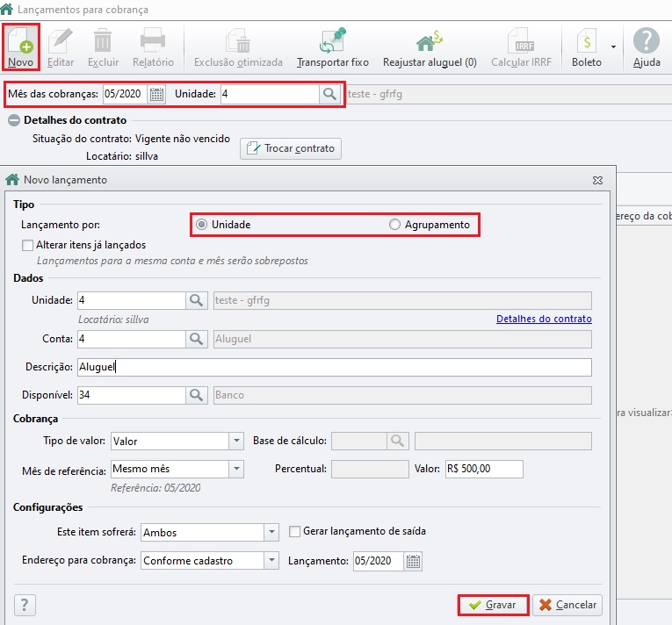Click the Valor R$ 500,00 field
The height and width of the screenshot is (625, 672).
(x=484, y=469)
